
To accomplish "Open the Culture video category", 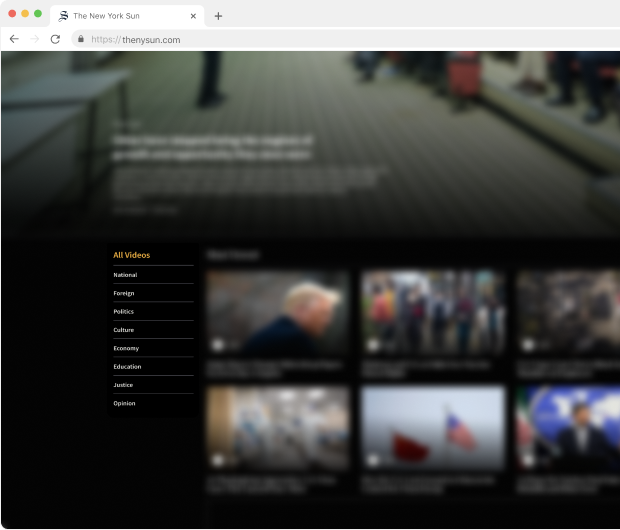I will click(124, 330).
